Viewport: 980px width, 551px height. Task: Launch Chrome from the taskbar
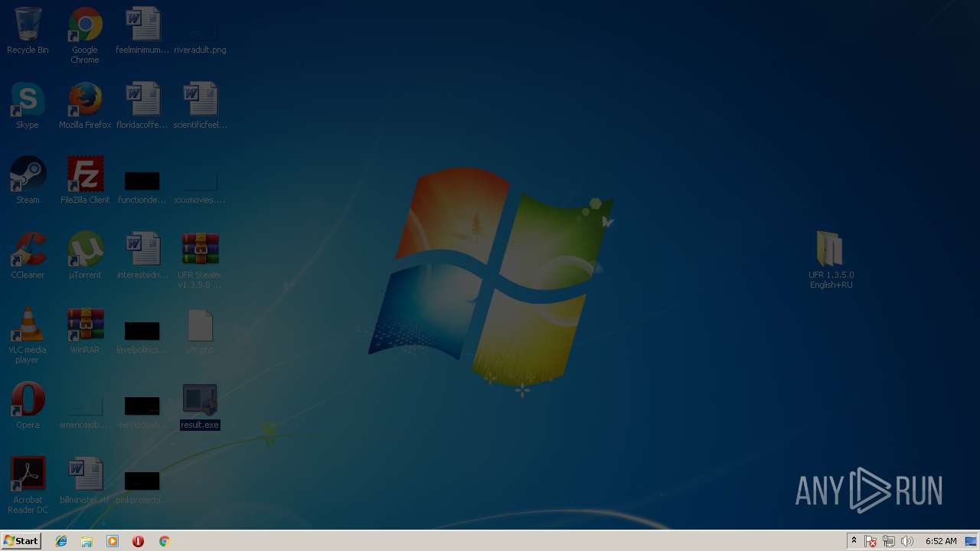[164, 541]
